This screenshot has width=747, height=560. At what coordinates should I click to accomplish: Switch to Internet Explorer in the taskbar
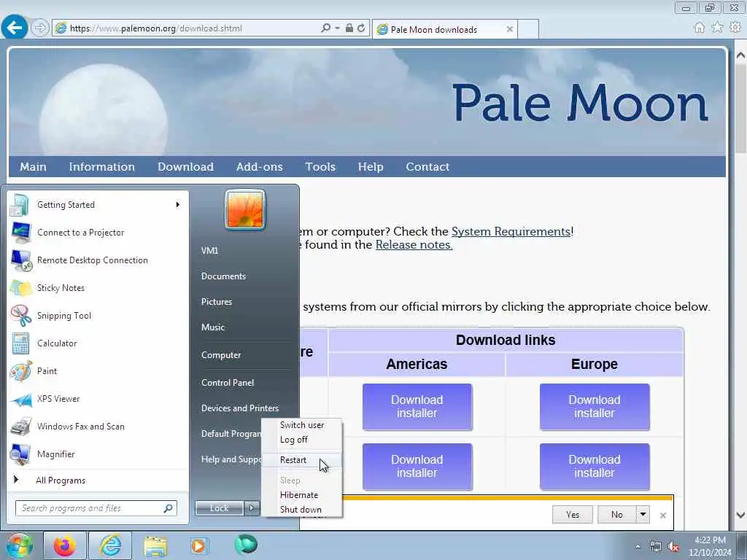click(110, 545)
